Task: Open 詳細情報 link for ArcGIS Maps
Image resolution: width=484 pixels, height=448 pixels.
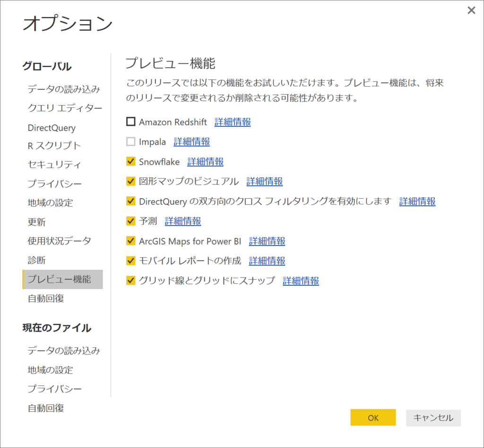Action: (267, 241)
